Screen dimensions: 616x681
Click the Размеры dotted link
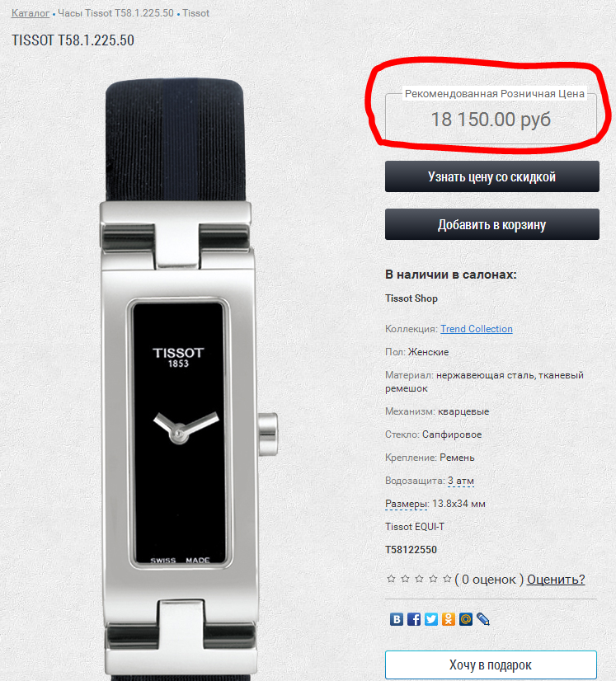pos(406,504)
